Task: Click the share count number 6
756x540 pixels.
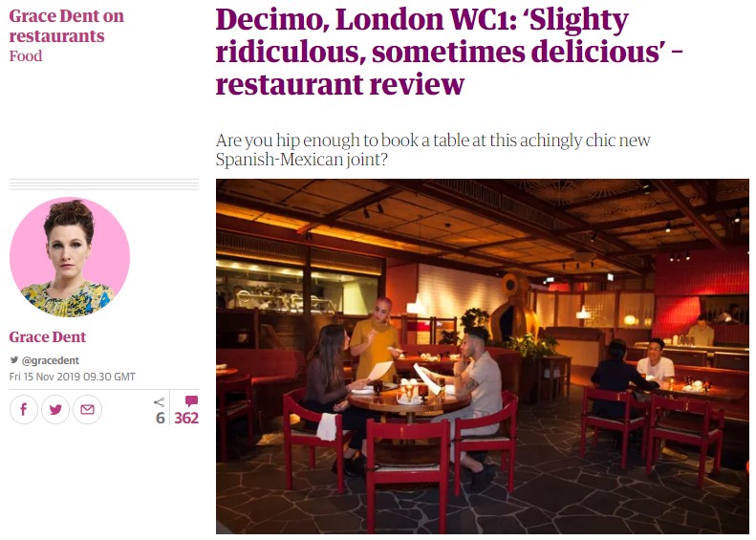Action: click(x=160, y=418)
